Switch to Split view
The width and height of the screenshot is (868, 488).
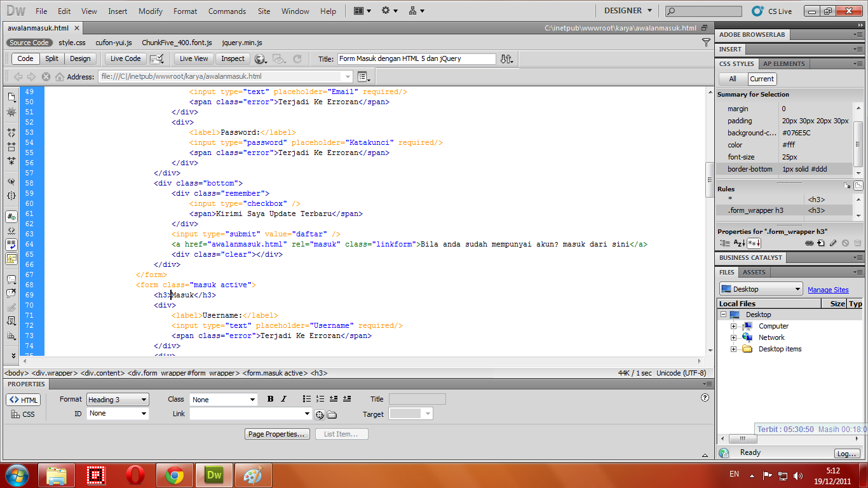[52, 58]
